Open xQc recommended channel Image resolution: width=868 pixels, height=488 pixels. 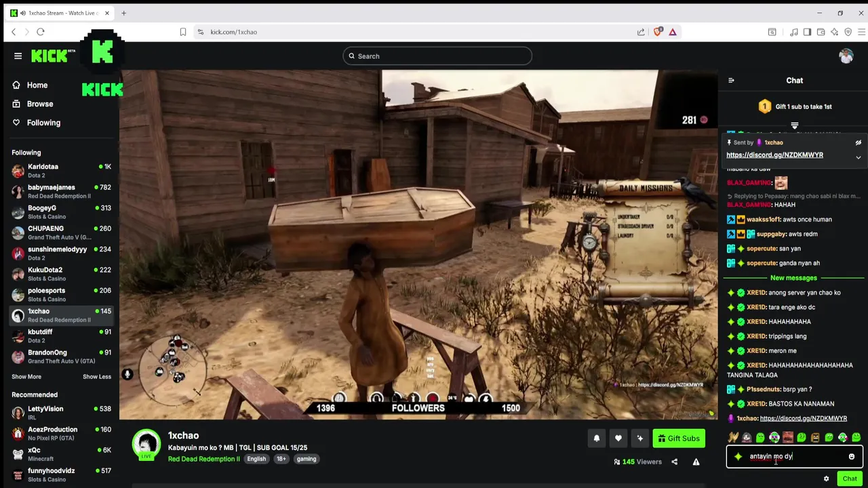[x=61, y=454]
